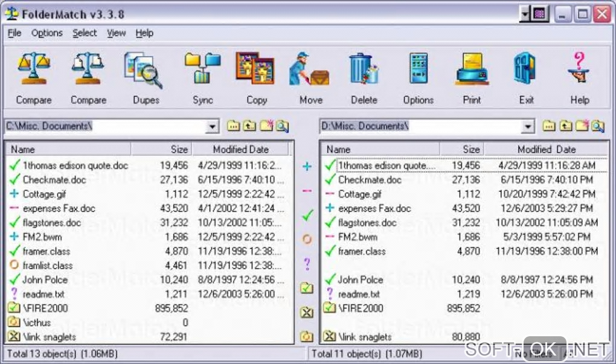This screenshot has width=616, height=364.
Task: Click the date 5/3/1999 5:57:02 PM
Action: (x=547, y=237)
